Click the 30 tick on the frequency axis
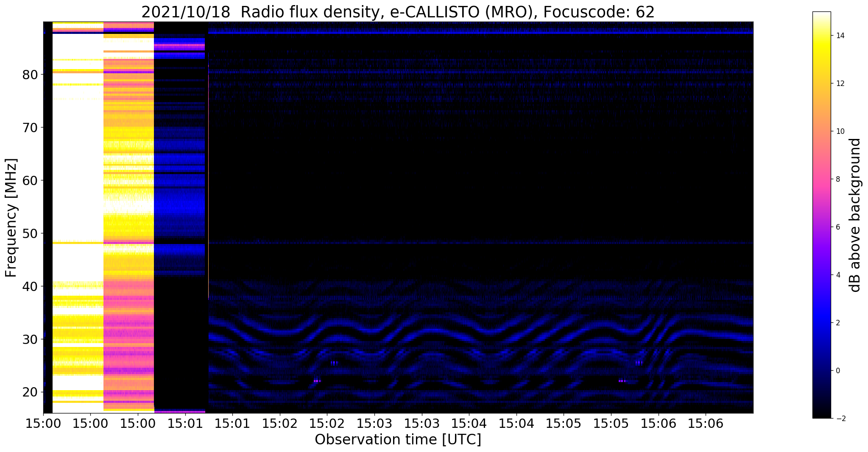Image resolution: width=868 pixels, height=452 pixels. coord(31,339)
